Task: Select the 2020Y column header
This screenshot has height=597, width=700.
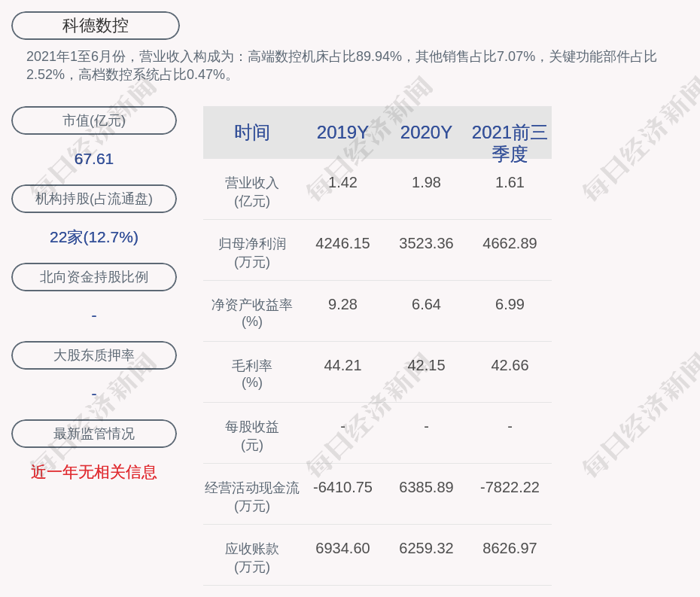Action: click(426, 132)
